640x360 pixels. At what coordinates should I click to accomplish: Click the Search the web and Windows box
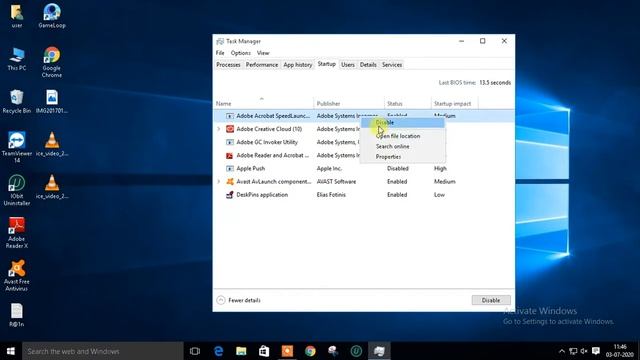pos(103,351)
